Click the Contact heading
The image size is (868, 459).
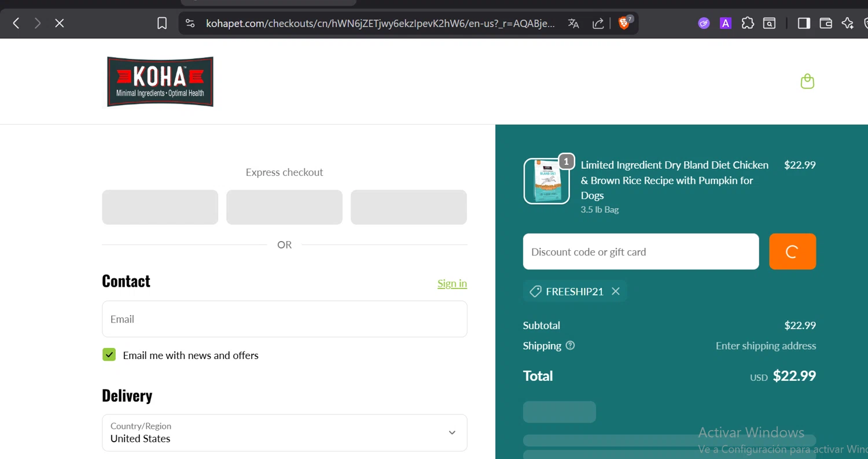126,281
